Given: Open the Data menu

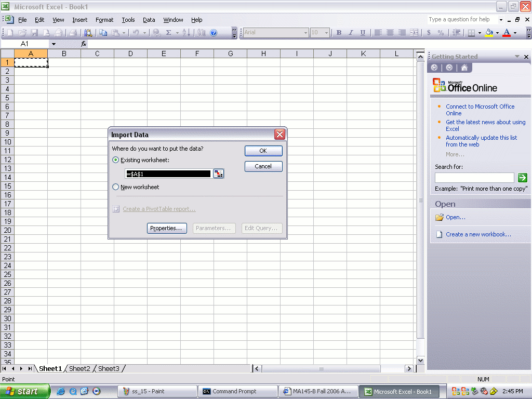Looking at the screenshot, I should pyautogui.click(x=149, y=20).
